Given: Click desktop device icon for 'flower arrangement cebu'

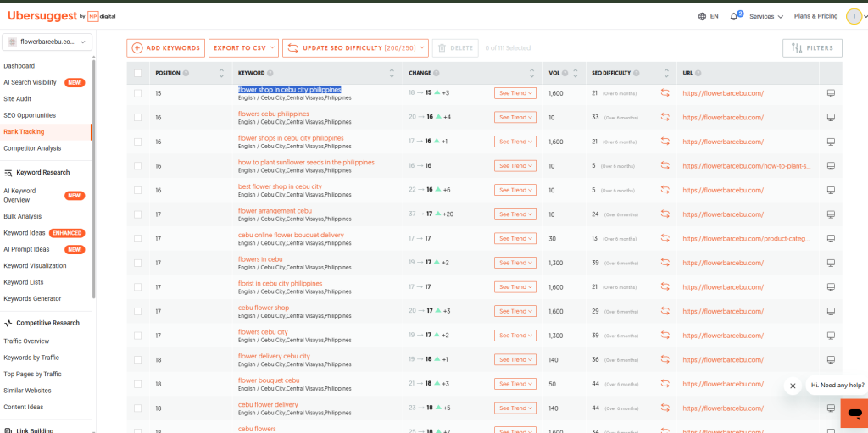Looking at the screenshot, I should (831, 214).
